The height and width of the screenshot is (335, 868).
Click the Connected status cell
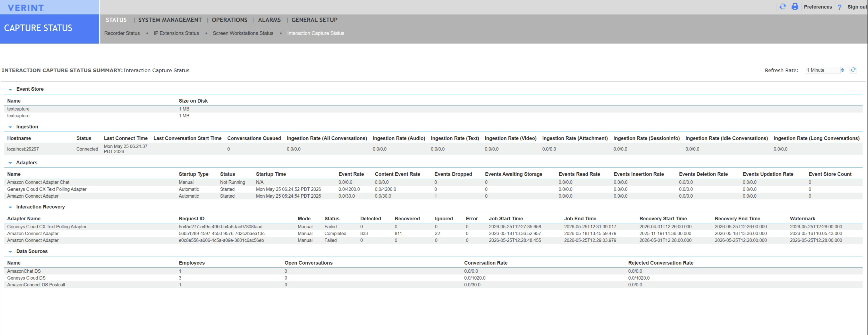click(x=87, y=149)
